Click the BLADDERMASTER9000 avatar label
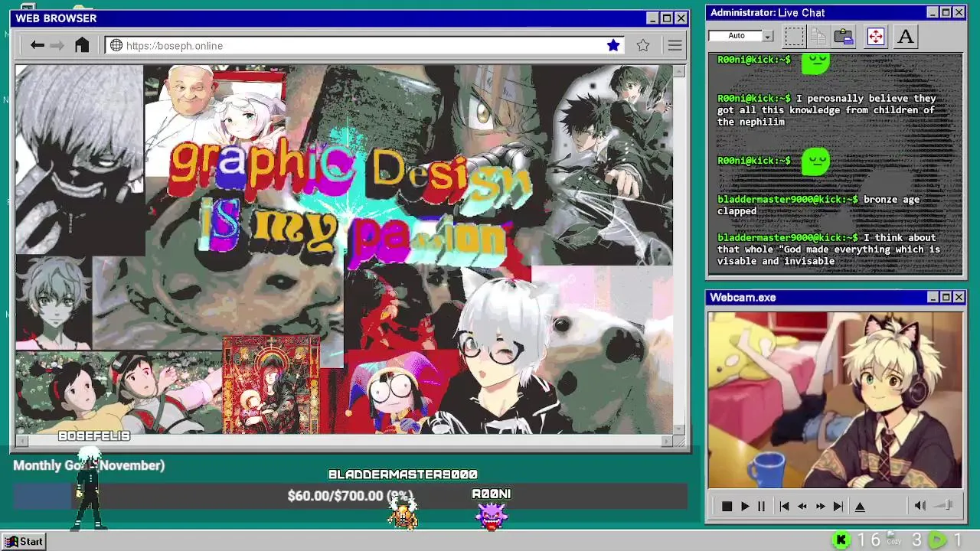The height and width of the screenshot is (551, 980). (403, 474)
